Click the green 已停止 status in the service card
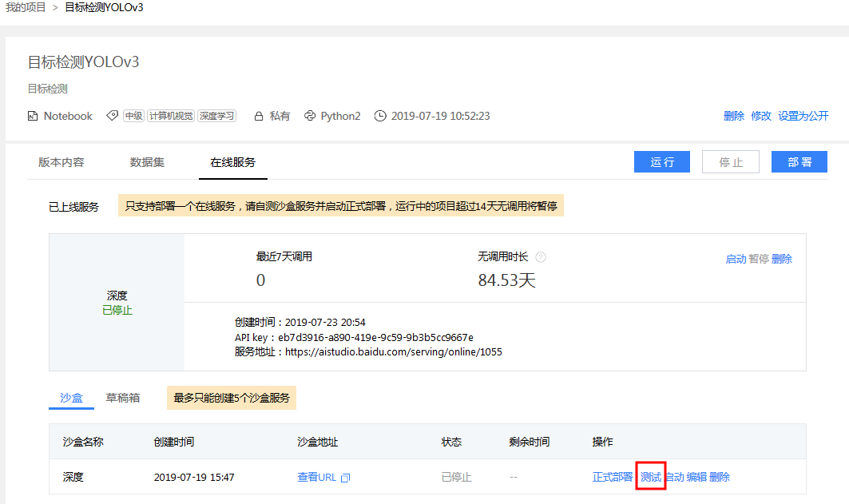 coord(117,310)
